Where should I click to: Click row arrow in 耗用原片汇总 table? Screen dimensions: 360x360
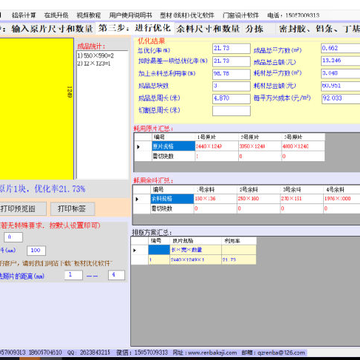tap(143, 146)
